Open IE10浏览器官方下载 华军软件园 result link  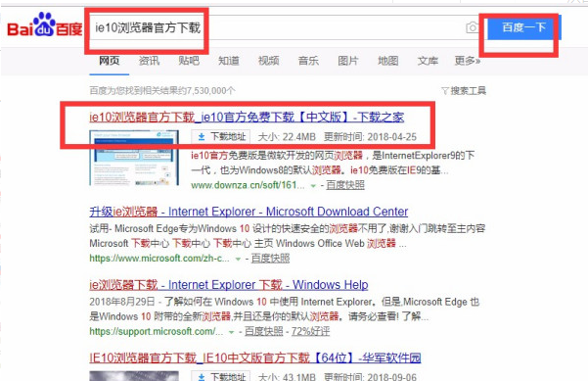[255, 357]
